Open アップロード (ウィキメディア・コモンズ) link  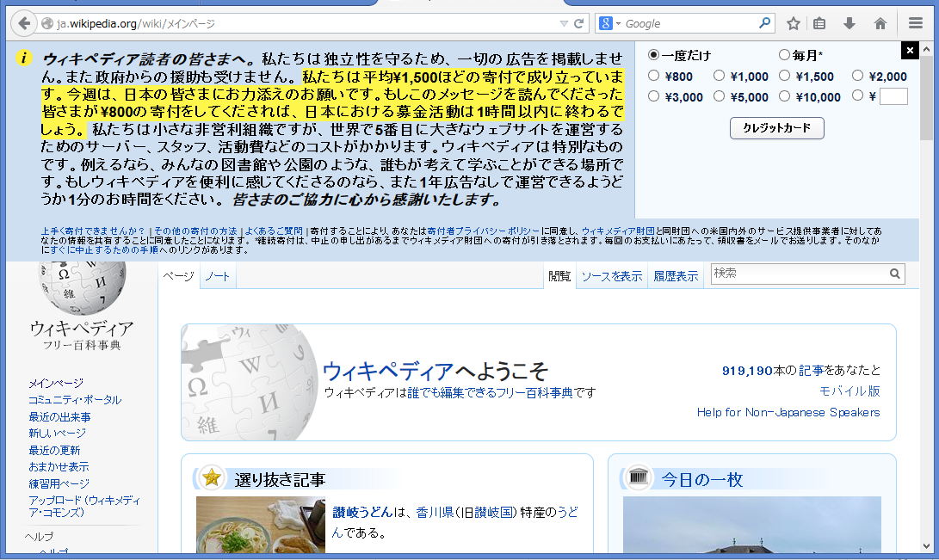tap(83, 506)
